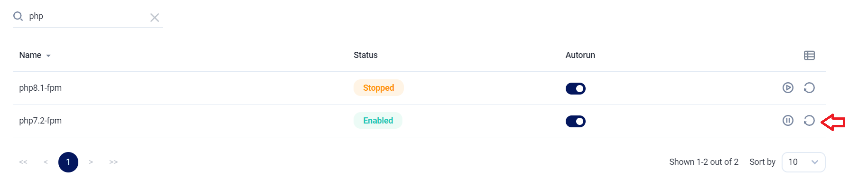Pause the php7.2-fpm service

click(x=788, y=121)
